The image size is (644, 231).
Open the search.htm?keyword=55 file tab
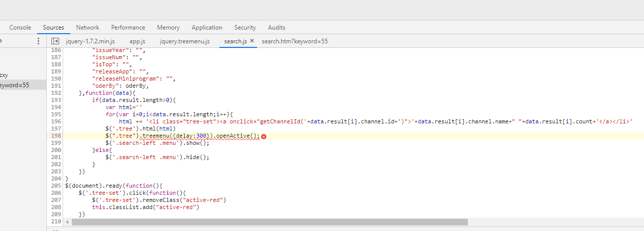tap(295, 41)
